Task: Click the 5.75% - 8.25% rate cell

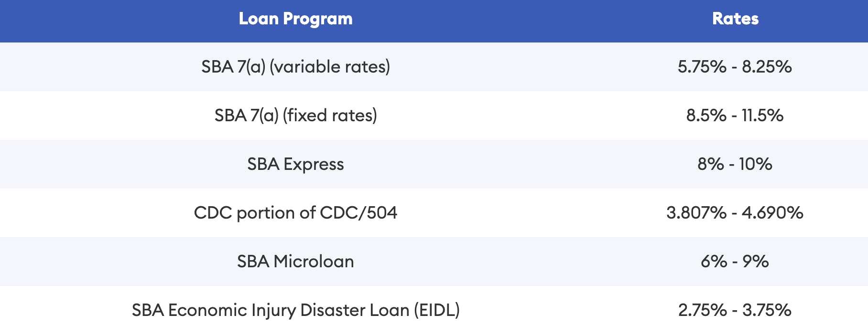Action: click(x=735, y=67)
